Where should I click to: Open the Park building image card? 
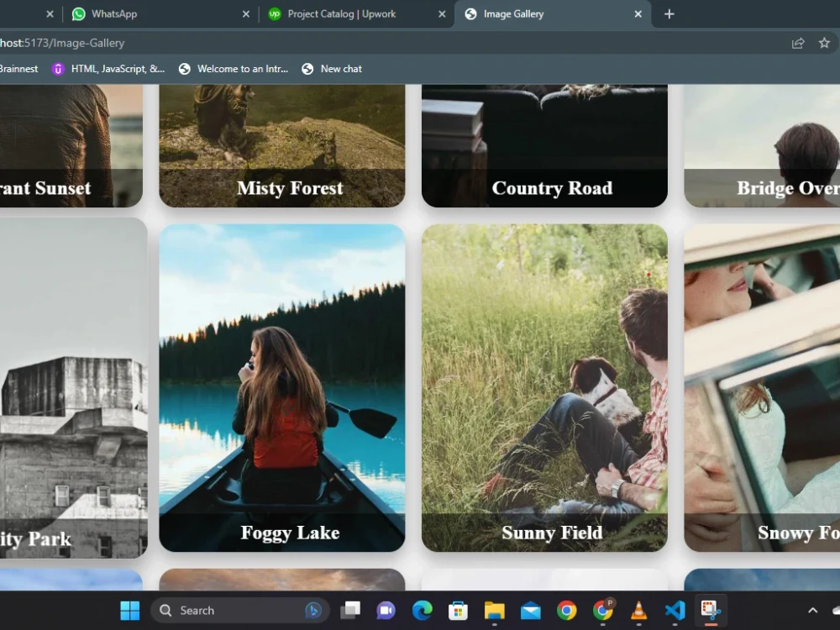73,388
